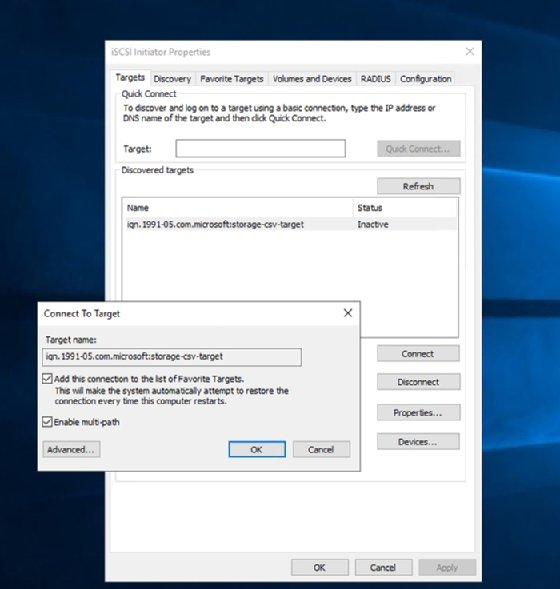Screen dimensions: 560x589
Task: Cancel the Connect To Target dialog
Action: pos(322,449)
